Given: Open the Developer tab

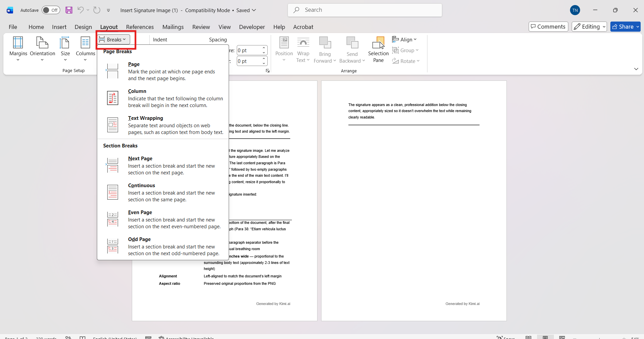Looking at the screenshot, I should pyautogui.click(x=252, y=27).
